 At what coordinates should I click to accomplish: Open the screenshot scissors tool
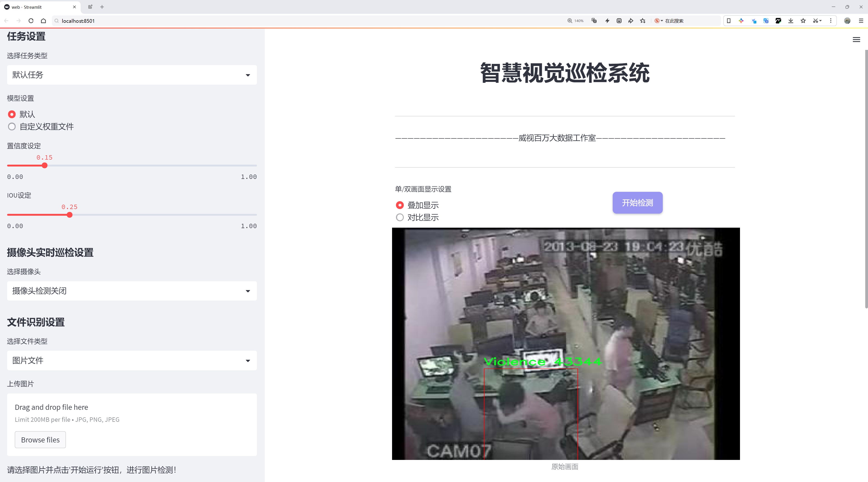tap(815, 21)
